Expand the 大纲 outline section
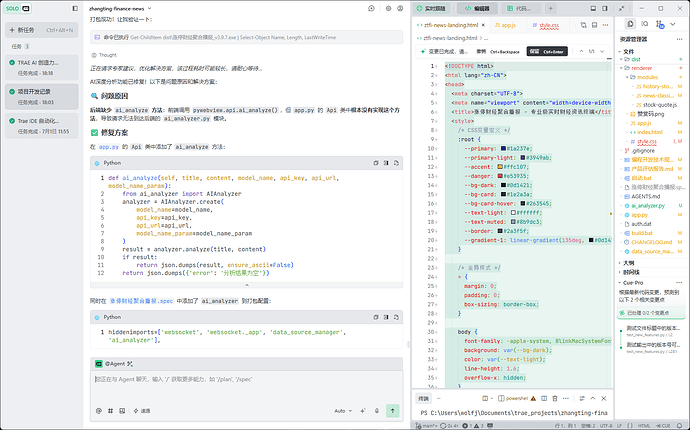The image size is (690, 430). click(x=628, y=263)
